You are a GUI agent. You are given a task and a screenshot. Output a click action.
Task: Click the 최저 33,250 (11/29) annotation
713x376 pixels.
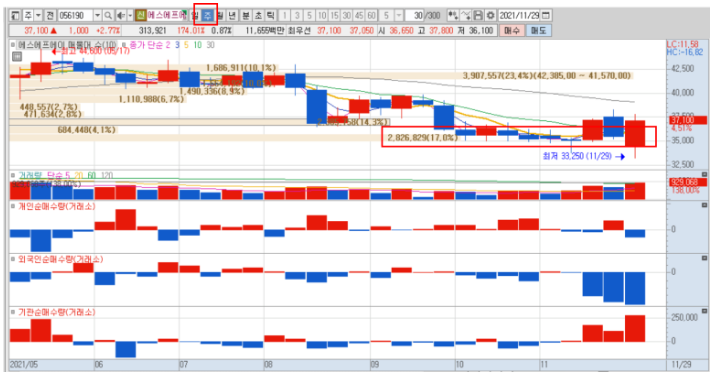point(577,156)
